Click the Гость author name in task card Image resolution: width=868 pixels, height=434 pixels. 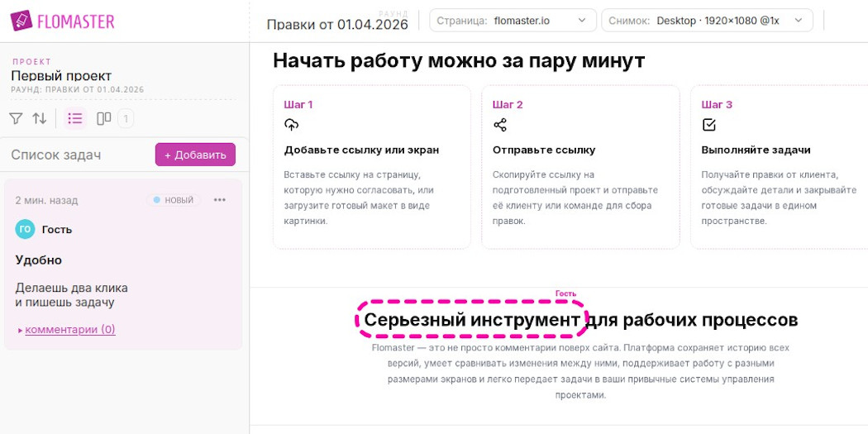57,229
